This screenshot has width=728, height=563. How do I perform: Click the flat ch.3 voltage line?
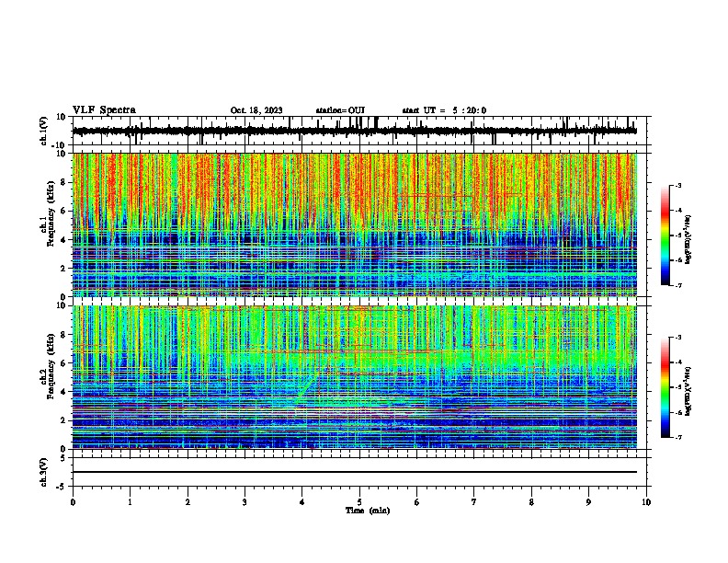(354, 472)
